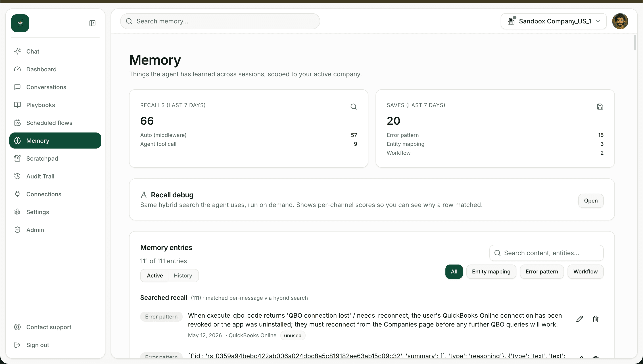Click the Saves card floppy disk icon
The image size is (643, 364).
[x=600, y=107]
